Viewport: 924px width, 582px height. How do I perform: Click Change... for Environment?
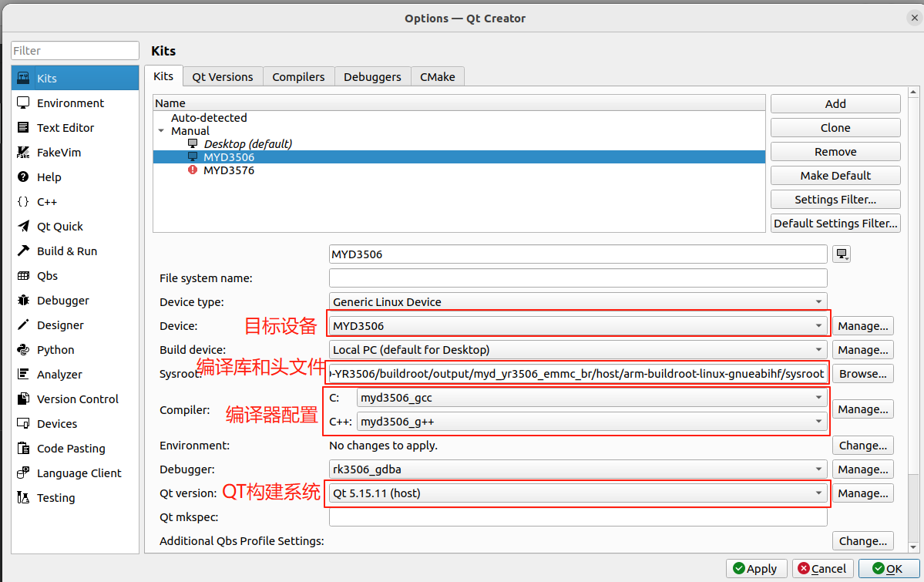[862, 446]
